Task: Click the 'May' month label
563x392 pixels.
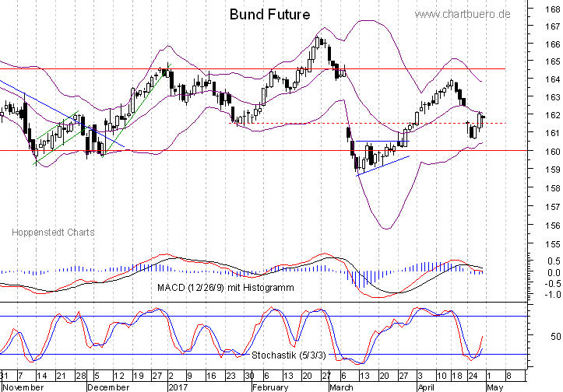Action: (495, 387)
